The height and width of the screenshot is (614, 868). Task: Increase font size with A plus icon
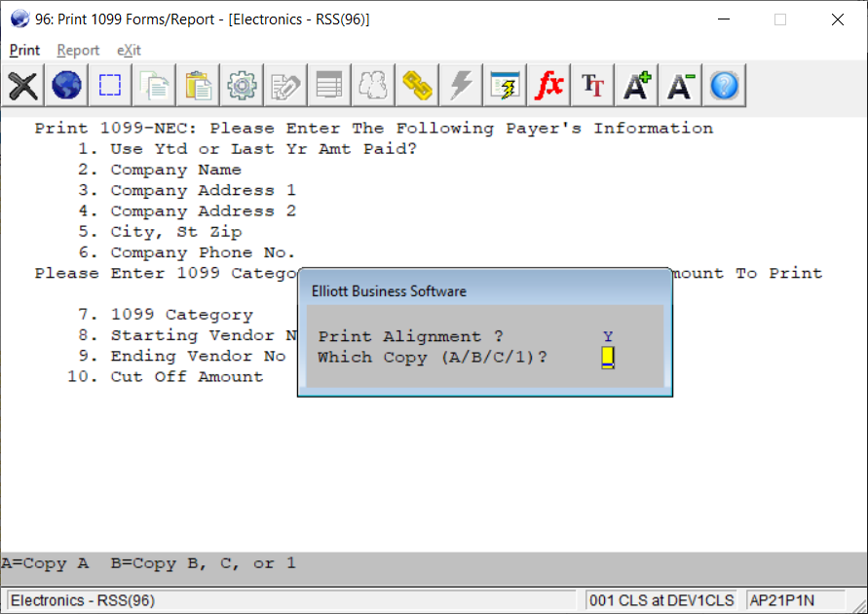tap(636, 85)
